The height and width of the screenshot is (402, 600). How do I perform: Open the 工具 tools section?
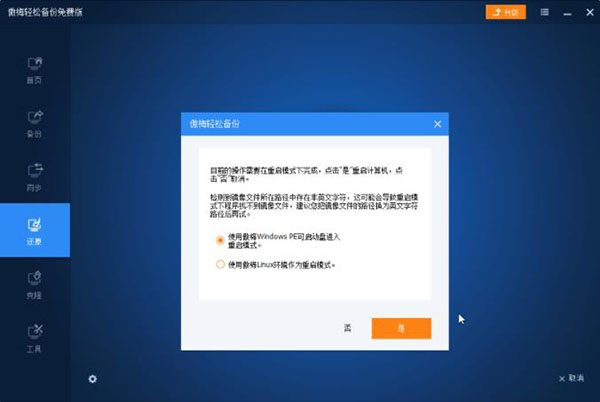click(34, 337)
